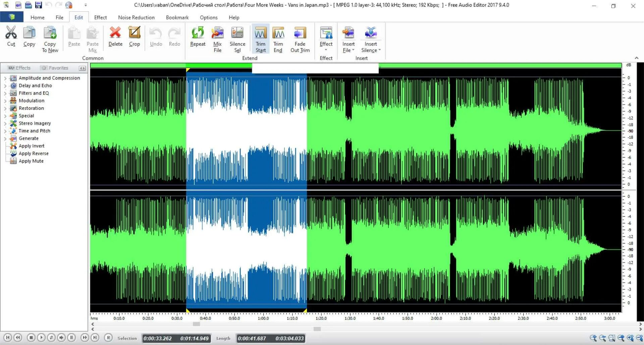The width and height of the screenshot is (644, 345).
Task: Zoom in horizontally with magnifier plus icon
Action: click(593, 338)
